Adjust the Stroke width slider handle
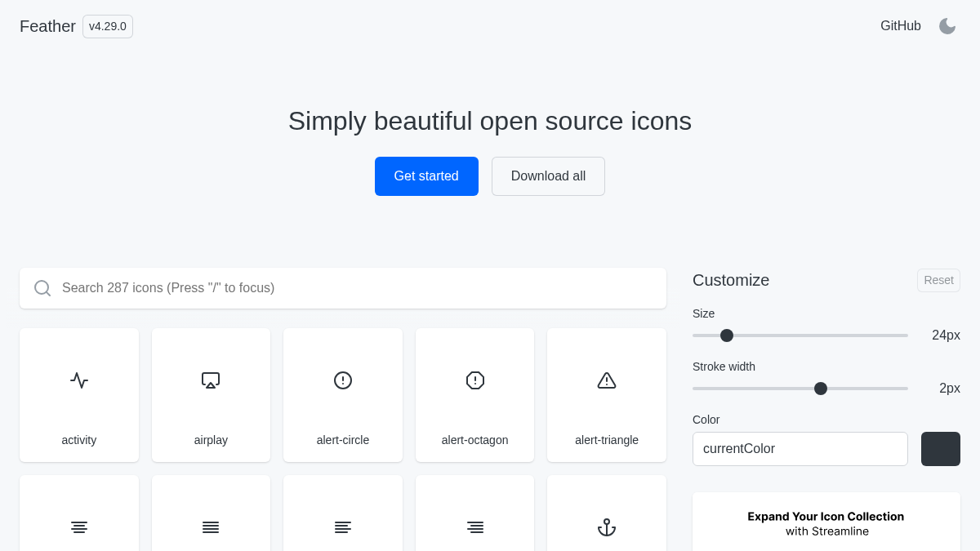The width and height of the screenshot is (980, 551). click(x=821, y=389)
